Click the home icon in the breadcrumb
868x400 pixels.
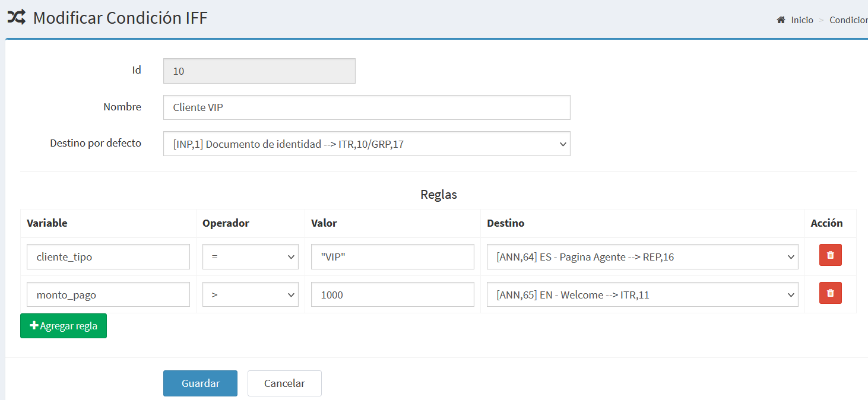(x=781, y=20)
